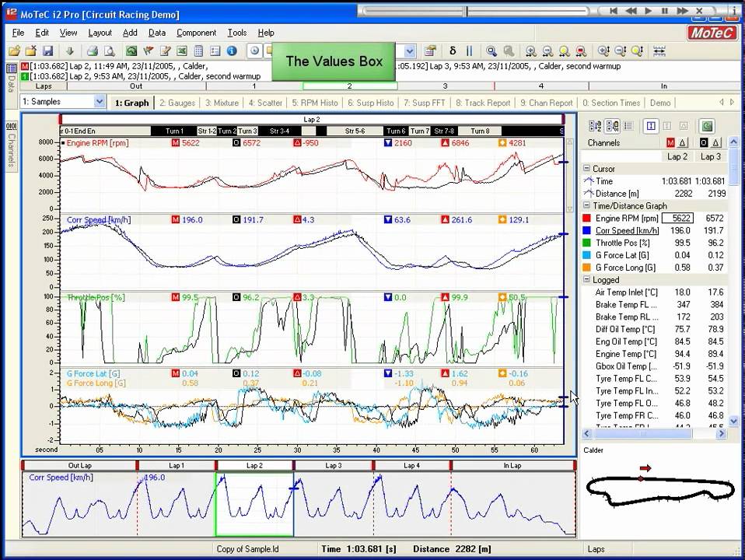Select Lap 3 in the lap overview bar
Viewport: 745px width, 560px height.
point(333,465)
